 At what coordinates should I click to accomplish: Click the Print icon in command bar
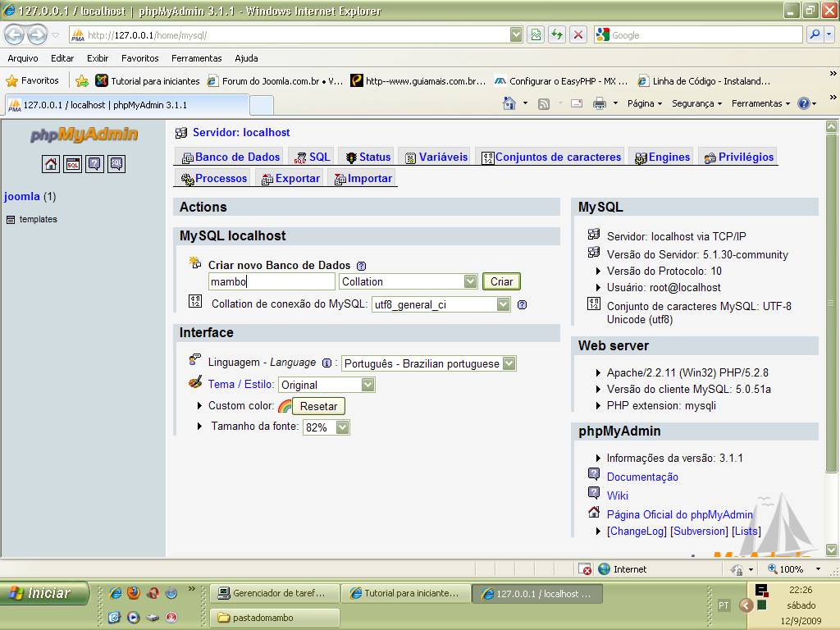click(x=600, y=103)
